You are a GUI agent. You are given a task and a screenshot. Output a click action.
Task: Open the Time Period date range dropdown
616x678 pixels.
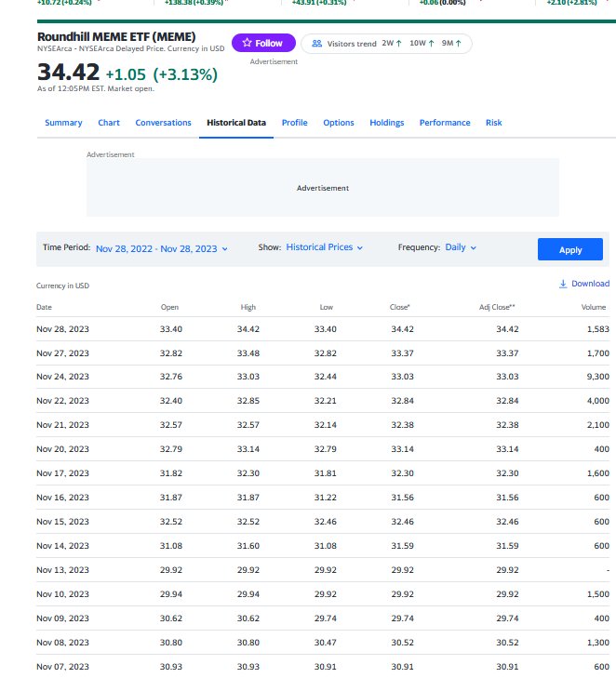(x=161, y=248)
